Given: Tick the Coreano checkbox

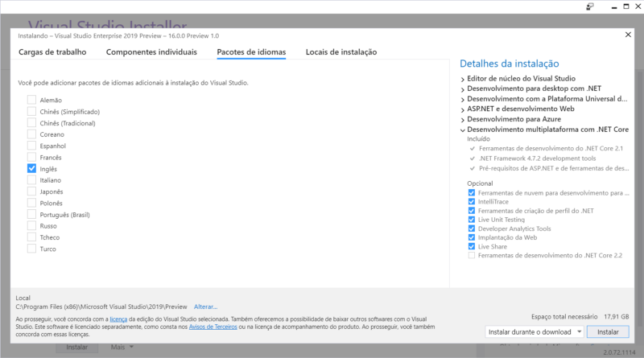Looking at the screenshot, I should [x=31, y=134].
